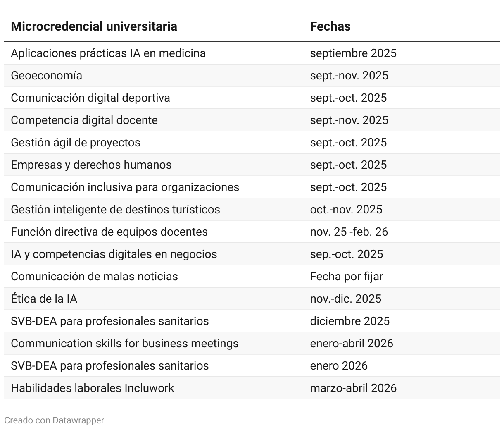
Task: Click the diciembre 2025 date cell
Action: [350, 321]
